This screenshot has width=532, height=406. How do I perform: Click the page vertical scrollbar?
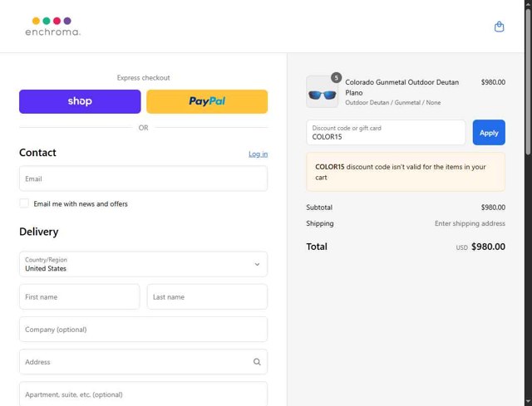point(529,81)
